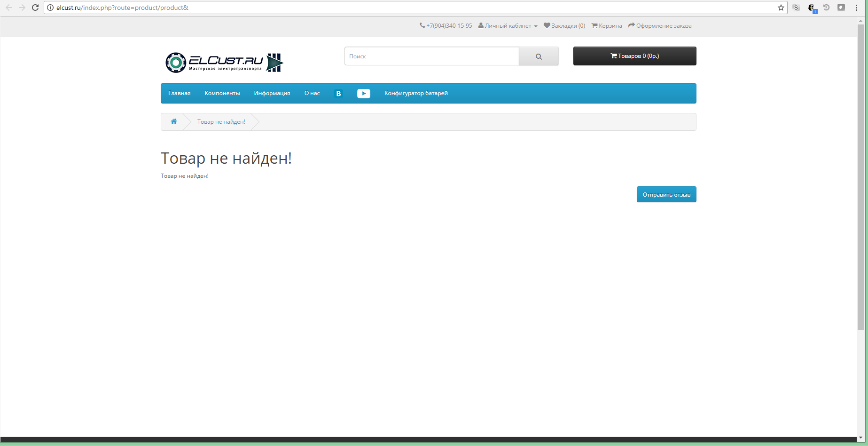Click the ELCUST.RU logo
The width and height of the screenshot is (868, 446).
pos(224,63)
